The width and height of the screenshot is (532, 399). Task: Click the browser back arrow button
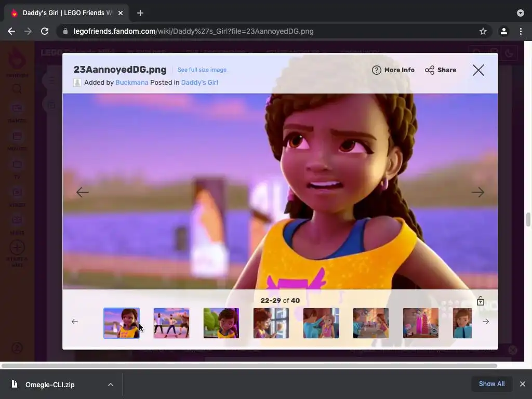[11, 31]
